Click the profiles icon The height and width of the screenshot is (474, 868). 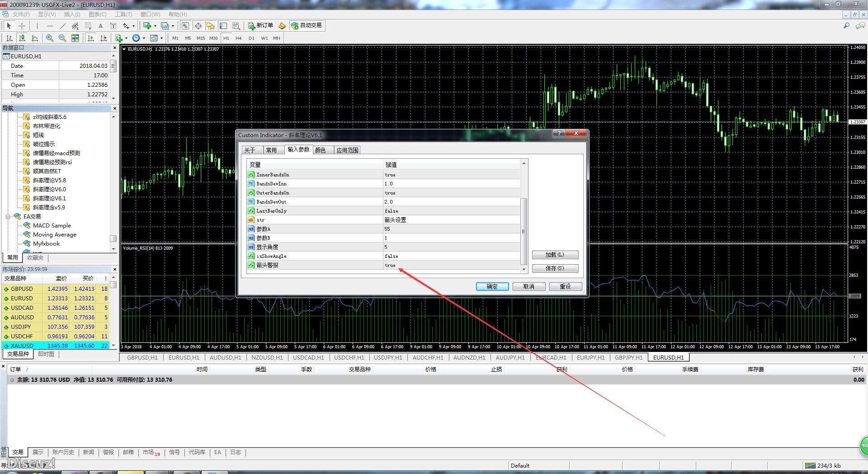(x=165, y=26)
